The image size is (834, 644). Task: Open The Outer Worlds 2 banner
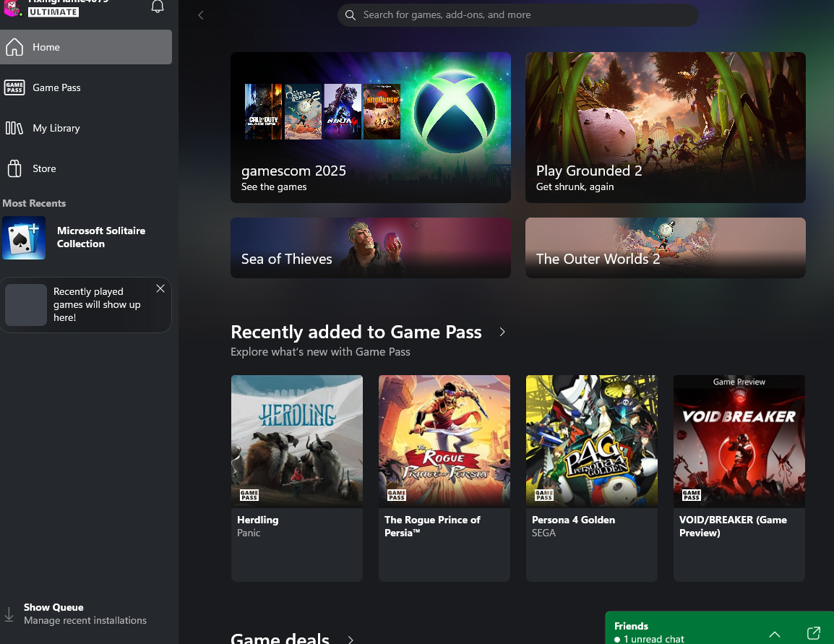pos(666,248)
